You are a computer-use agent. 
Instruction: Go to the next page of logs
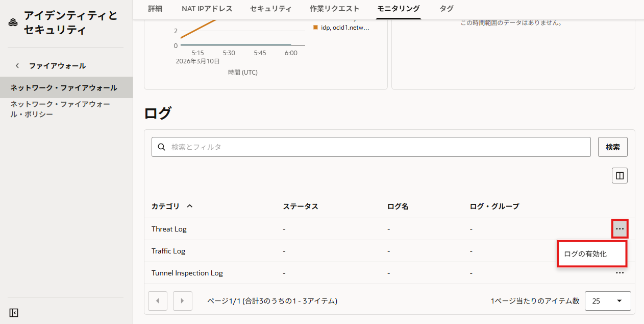tap(182, 300)
